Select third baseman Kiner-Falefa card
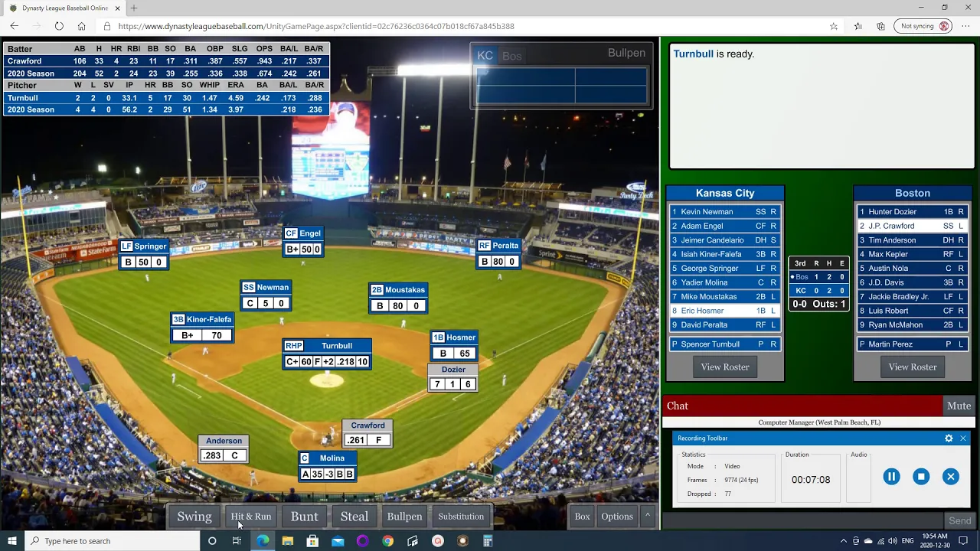The height and width of the screenshot is (551, 980). (202, 328)
